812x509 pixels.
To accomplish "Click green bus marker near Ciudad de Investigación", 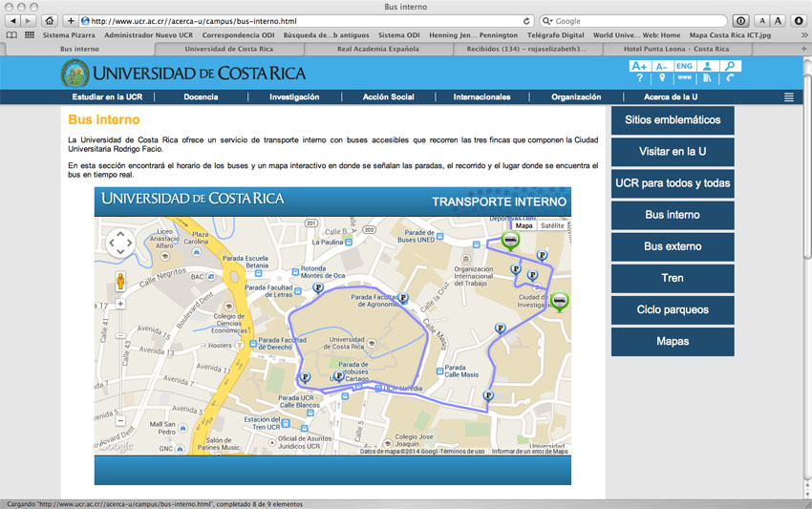I will pos(559,301).
